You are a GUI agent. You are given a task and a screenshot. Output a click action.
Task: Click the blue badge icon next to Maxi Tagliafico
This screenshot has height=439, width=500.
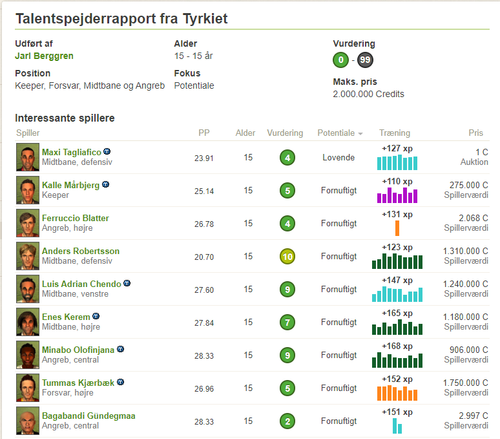(107, 151)
